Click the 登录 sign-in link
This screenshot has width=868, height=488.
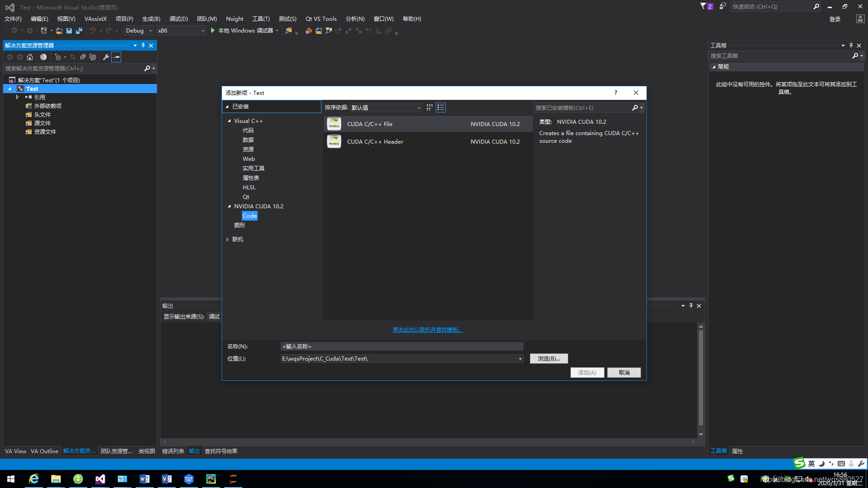click(835, 19)
